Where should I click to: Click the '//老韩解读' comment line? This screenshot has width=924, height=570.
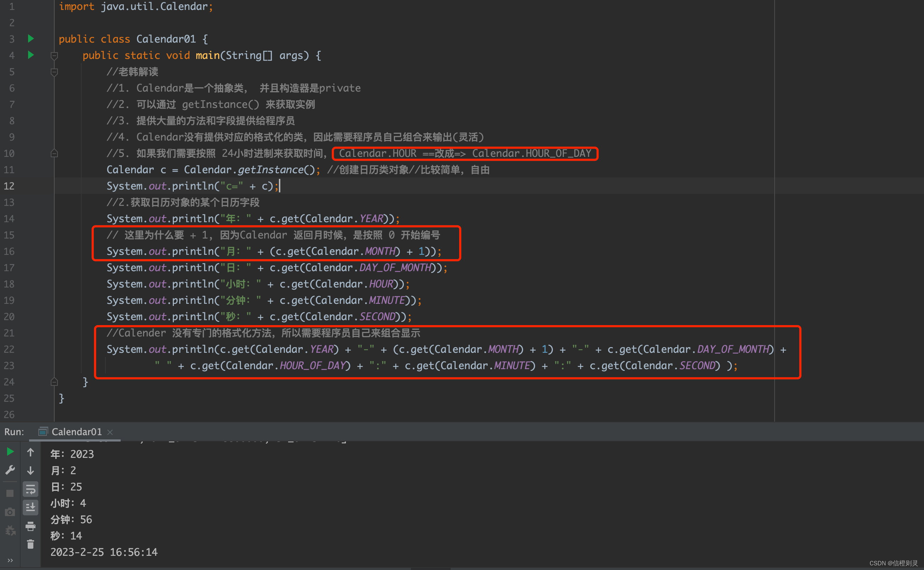point(132,72)
